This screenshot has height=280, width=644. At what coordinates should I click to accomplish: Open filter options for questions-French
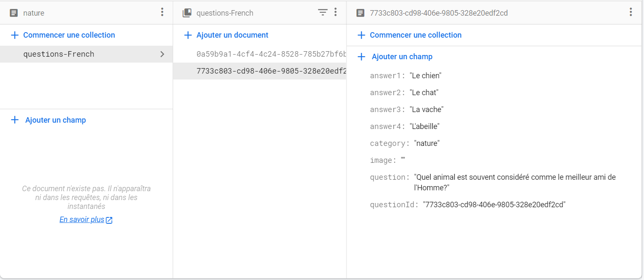pyautogui.click(x=323, y=13)
